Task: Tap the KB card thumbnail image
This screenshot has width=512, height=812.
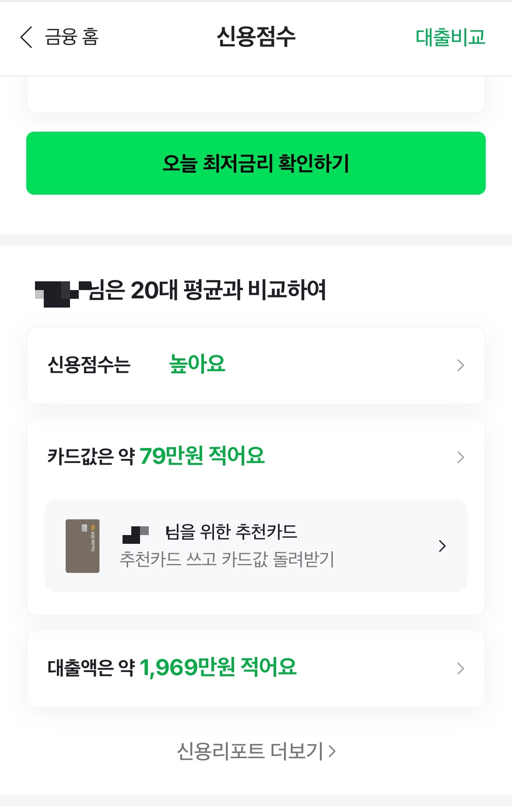Action: coord(82,546)
